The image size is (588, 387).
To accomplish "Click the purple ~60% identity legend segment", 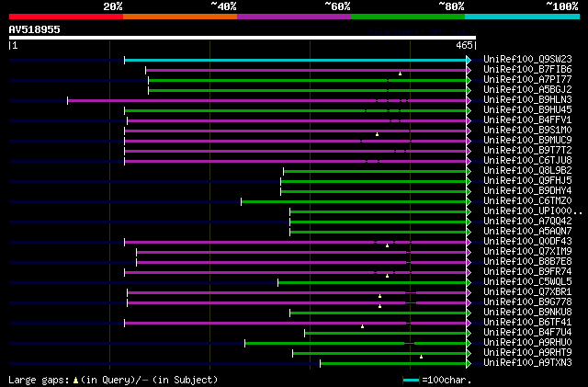I will point(294,17).
